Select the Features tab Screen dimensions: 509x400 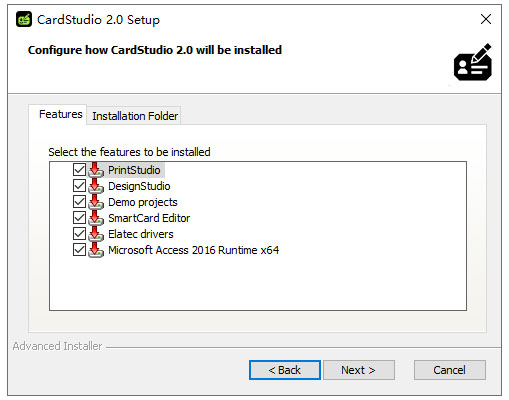(x=60, y=114)
